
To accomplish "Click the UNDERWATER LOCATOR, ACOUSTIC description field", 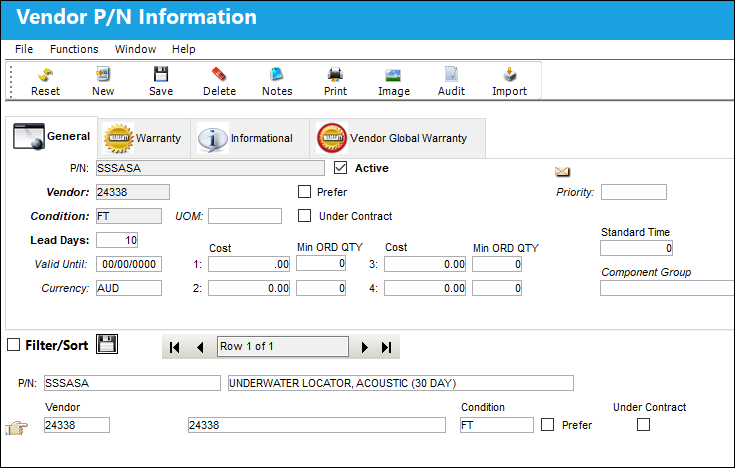I will 401,383.
